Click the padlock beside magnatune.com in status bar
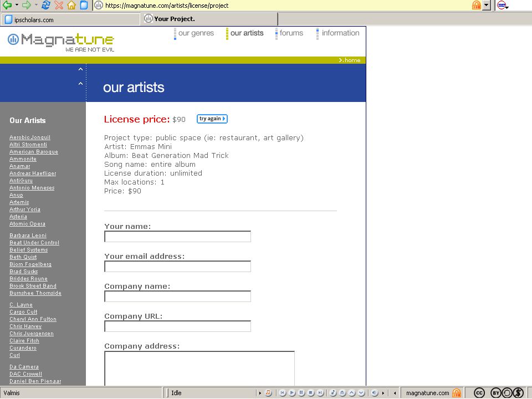The image size is (532, 399). pos(457,393)
